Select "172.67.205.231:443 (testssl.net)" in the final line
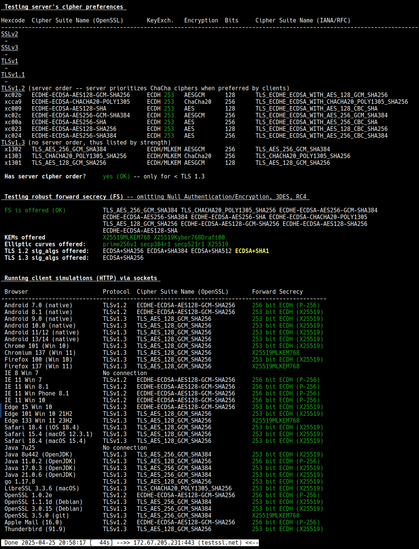This screenshot has width=419, height=549. 187,542
